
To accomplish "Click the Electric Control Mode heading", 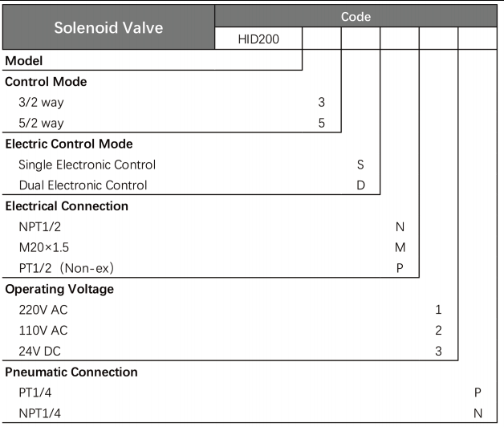I will 69,144.
